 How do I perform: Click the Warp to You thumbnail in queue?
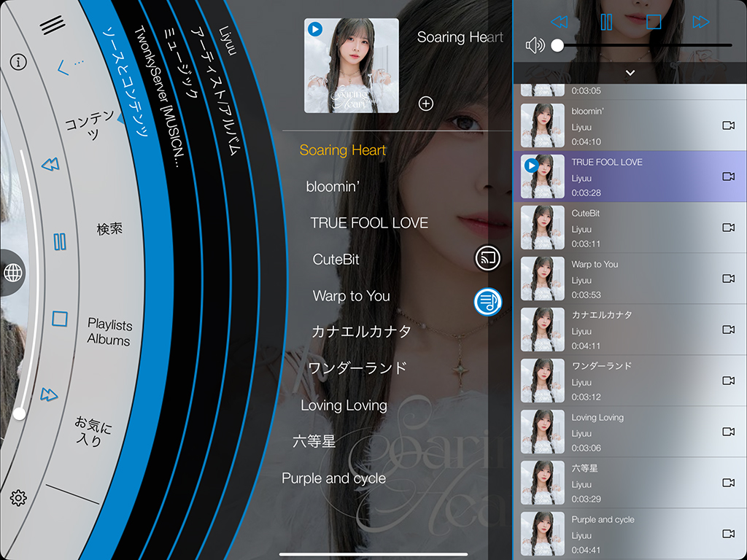[543, 279]
